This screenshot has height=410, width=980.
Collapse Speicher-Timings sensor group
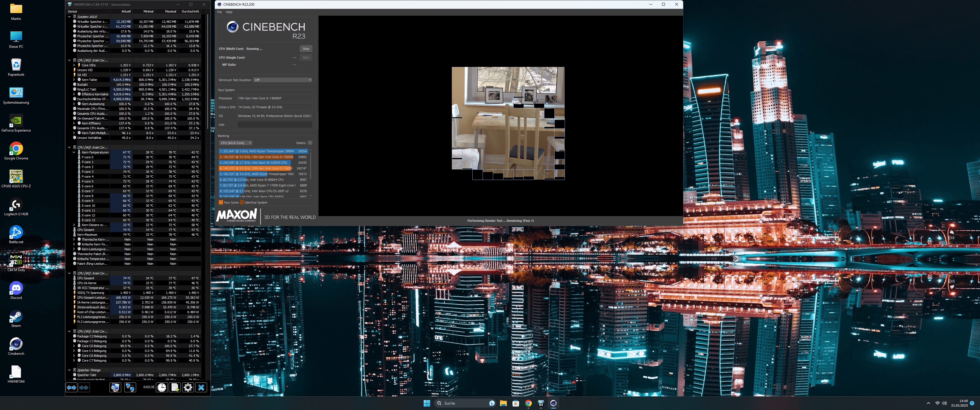pyautogui.click(x=69, y=370)
